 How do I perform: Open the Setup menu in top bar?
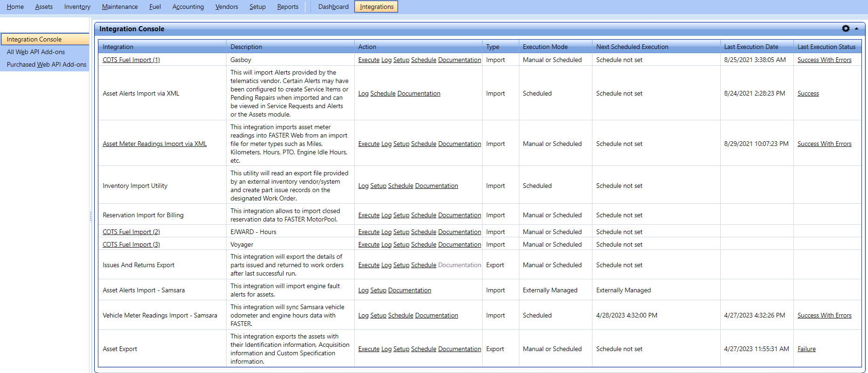(257, 7)
